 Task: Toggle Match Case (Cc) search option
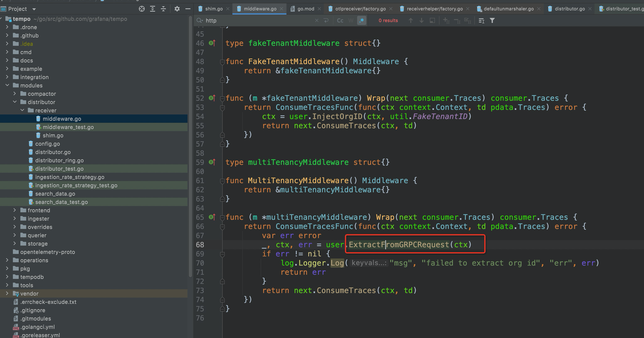point(340,21)
